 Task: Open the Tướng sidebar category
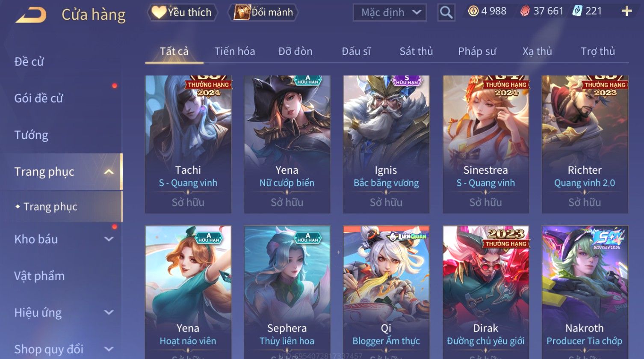pyautogui.click(x=31, y=135)
